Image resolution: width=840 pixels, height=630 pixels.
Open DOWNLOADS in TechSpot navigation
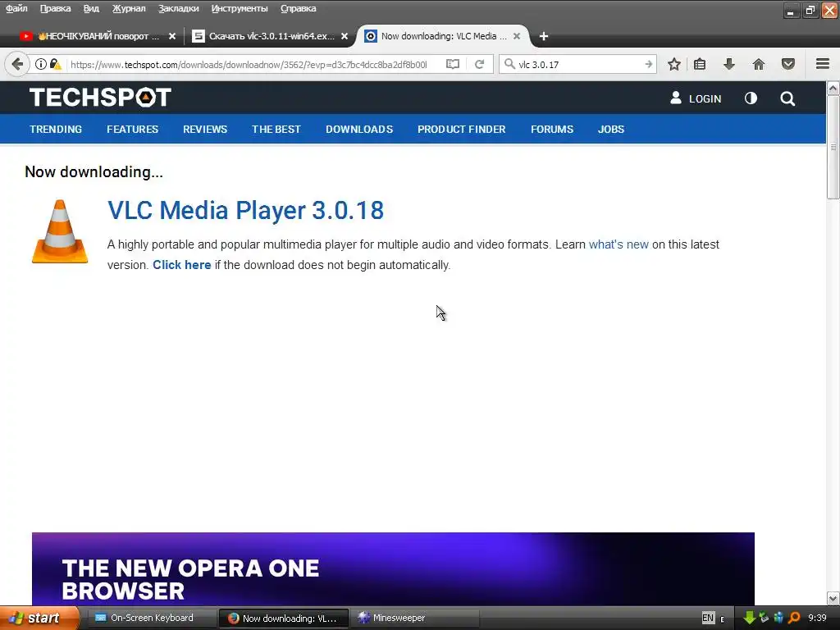tap(359, 129)
